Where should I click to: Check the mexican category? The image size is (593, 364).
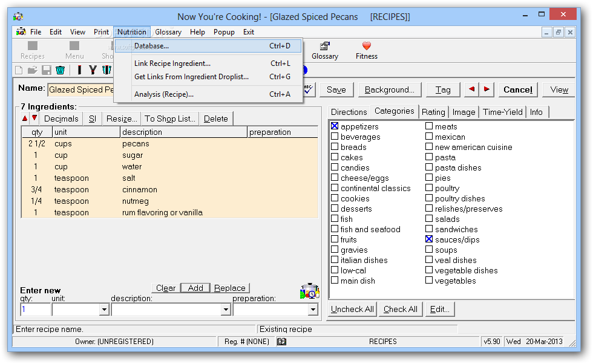click(x=429, y=136)
